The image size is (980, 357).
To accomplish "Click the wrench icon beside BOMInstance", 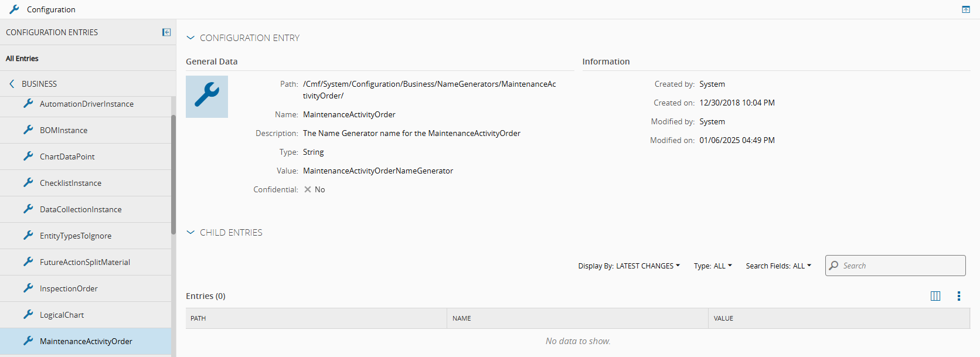I will tap(28, 130).
